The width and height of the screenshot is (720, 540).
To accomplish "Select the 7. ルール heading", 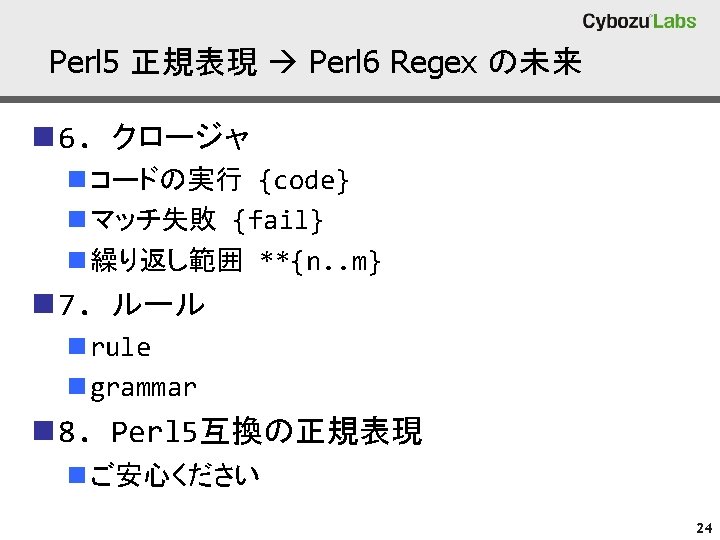I will 131,304.
